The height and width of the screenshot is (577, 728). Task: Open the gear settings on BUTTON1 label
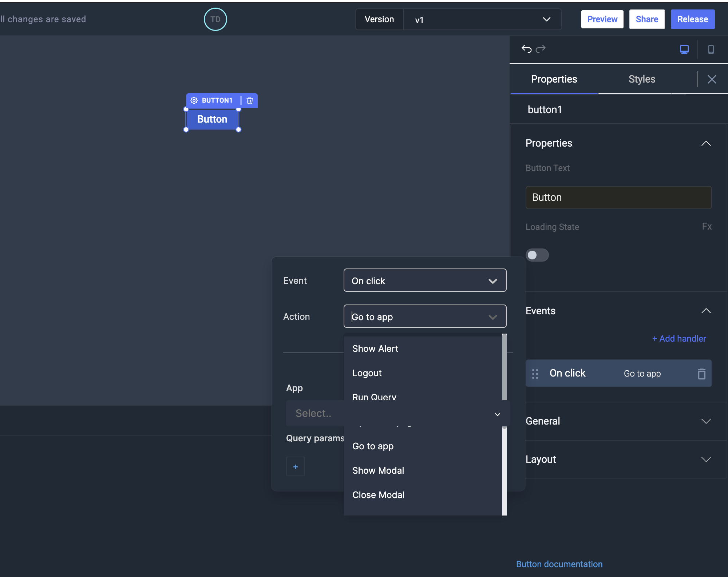point(194,100)
